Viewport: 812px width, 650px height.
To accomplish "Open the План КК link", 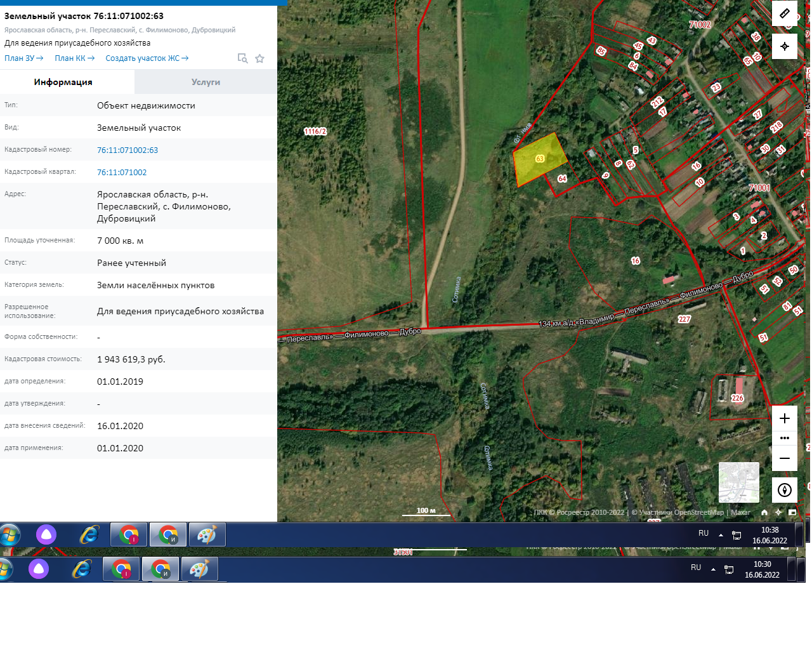I will coord(75,58).
